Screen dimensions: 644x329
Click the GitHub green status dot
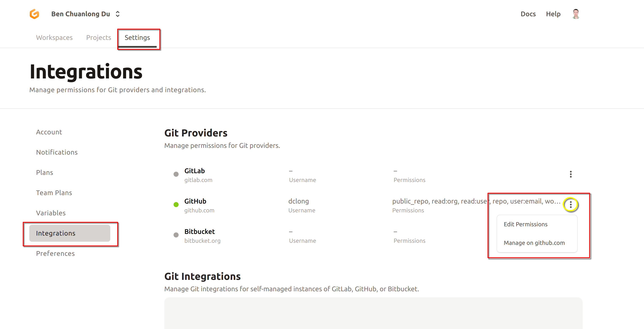tap(176, 205)
